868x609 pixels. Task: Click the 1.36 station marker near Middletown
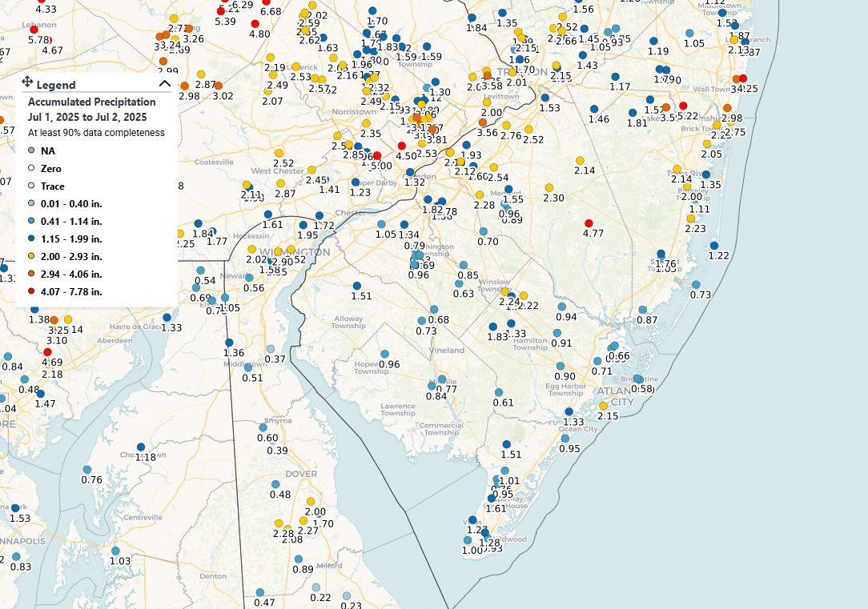(229, 343)
